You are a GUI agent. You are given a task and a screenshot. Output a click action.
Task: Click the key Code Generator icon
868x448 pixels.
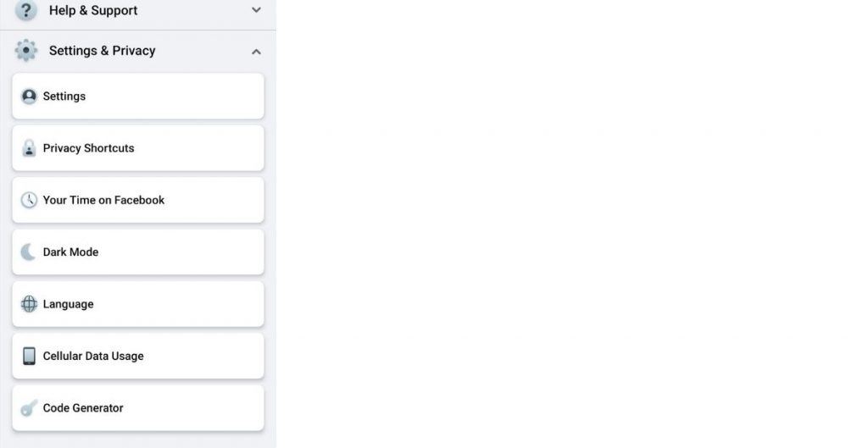coord(29,408)
